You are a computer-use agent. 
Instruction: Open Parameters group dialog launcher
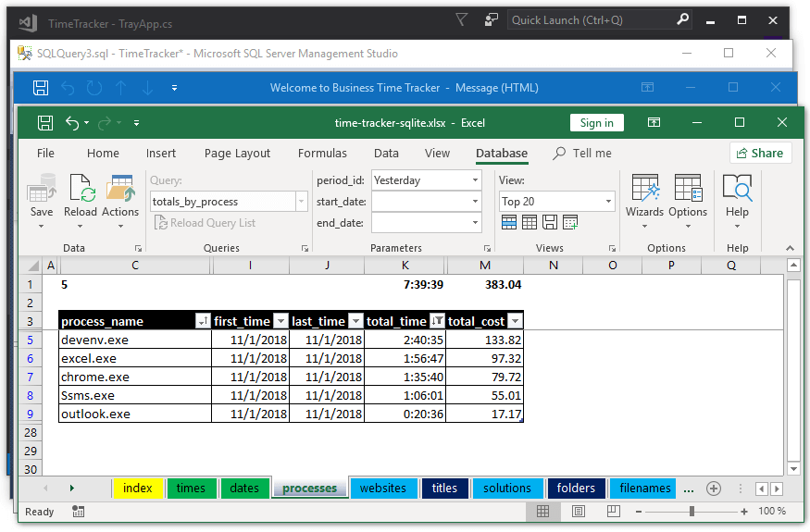point(487,249)
